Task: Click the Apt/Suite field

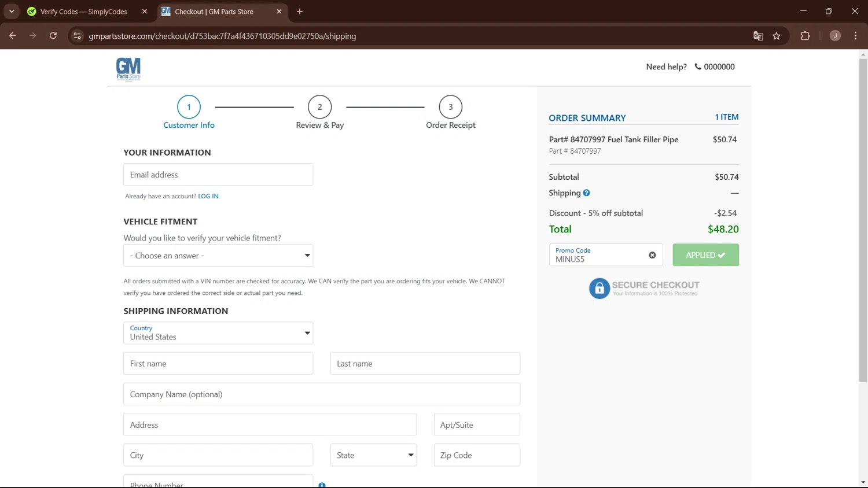Action: click(477, 424)
